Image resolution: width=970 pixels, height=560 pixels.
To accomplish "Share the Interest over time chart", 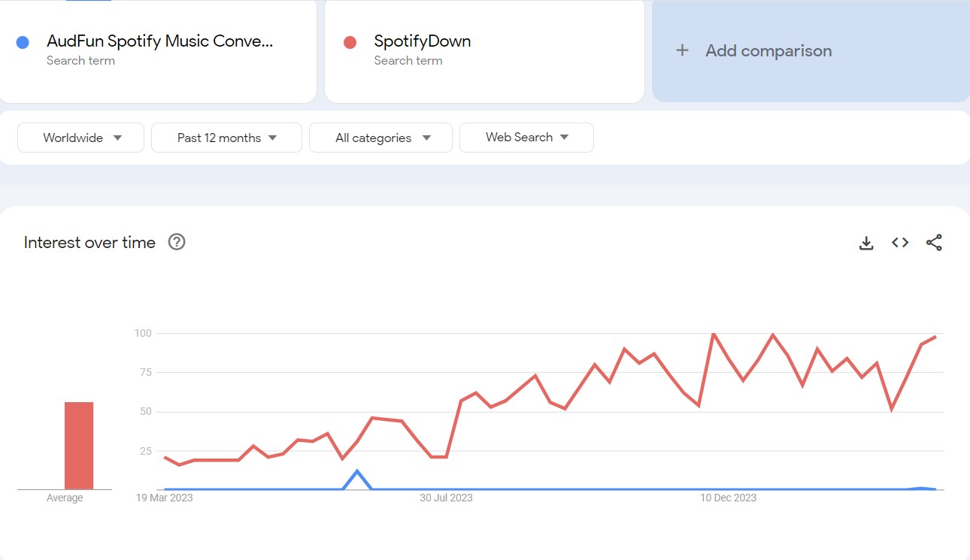I will [x=934, y=243].
